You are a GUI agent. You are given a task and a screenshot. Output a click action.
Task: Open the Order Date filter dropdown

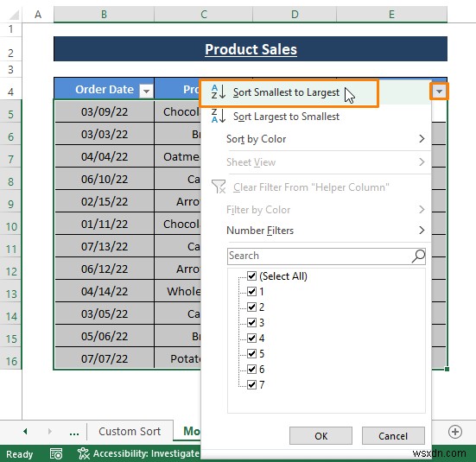click(x=146, y=91)
